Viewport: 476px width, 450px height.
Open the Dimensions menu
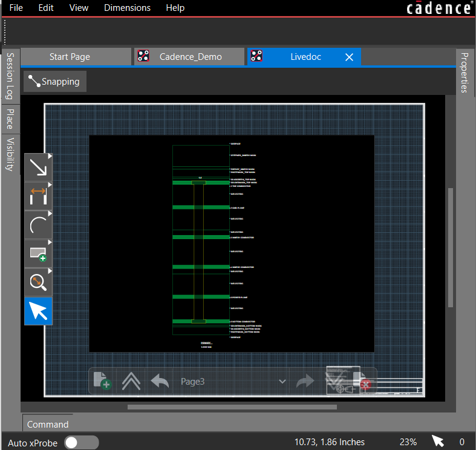(127, 8)
